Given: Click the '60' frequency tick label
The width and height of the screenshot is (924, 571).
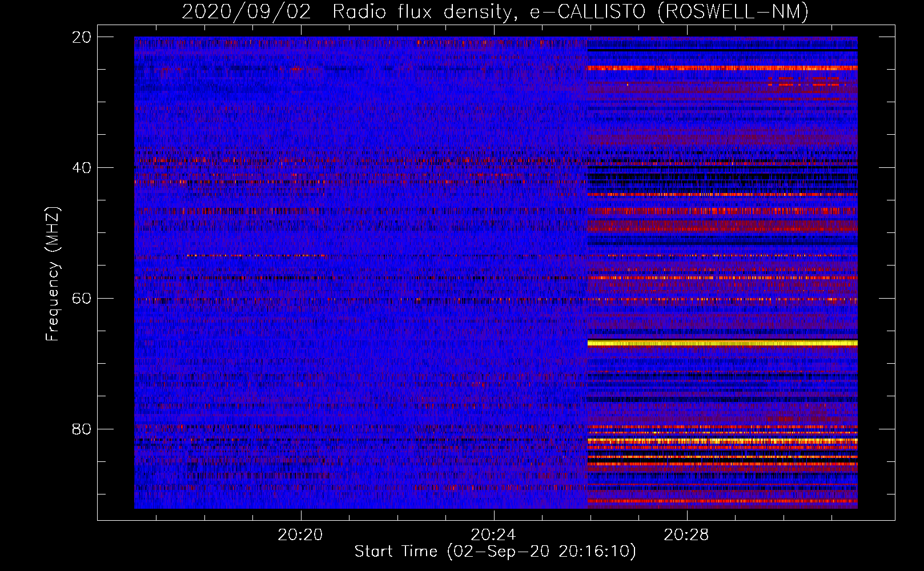Looking at the screenshot, I should (82, 299).
